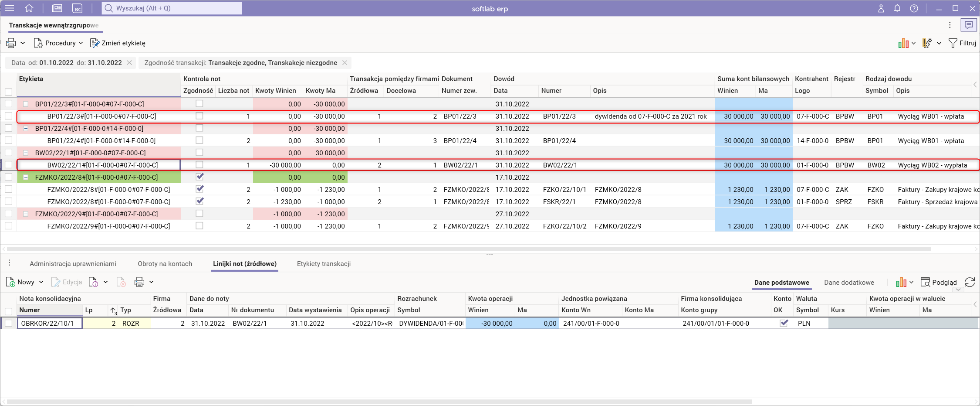Toggle Konto OK checkbox for OBRKOR/22/10/1

coord(784,323)
